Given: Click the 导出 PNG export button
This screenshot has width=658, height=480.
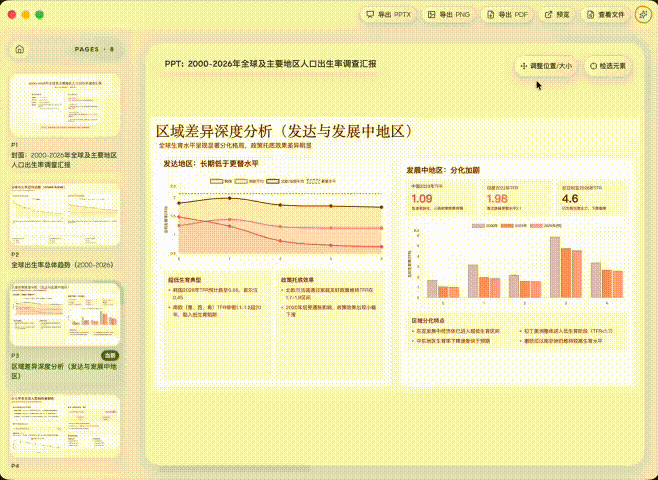Looking at the screenshot, I should 449,15.
